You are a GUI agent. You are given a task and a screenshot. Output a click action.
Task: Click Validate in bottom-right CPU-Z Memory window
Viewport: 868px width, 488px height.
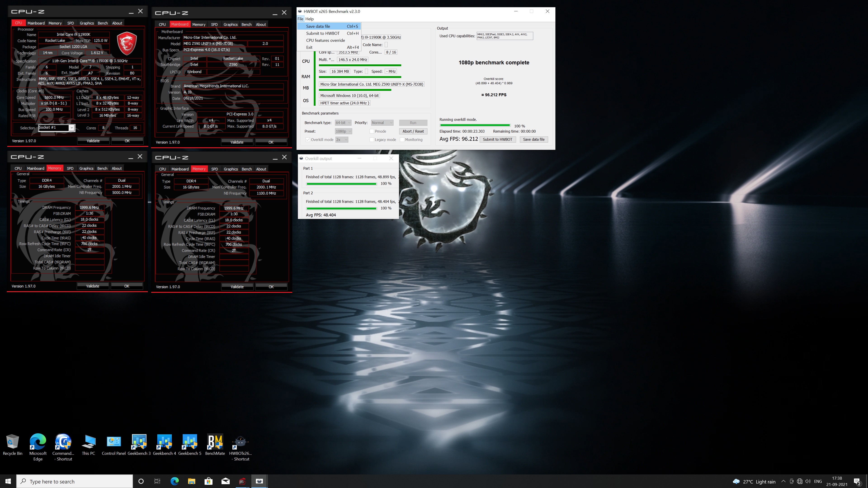(237, 287)
